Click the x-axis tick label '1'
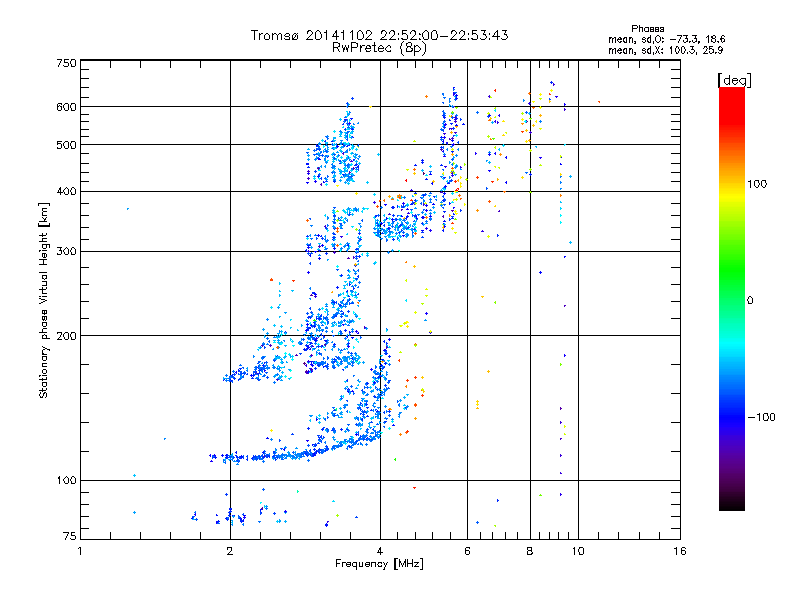 pos(80,551)
